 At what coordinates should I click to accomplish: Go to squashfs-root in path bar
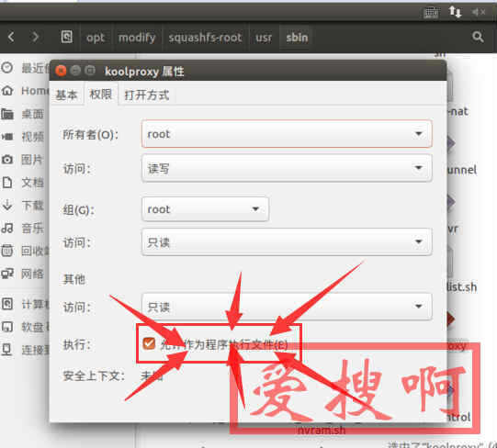[206, 38]
